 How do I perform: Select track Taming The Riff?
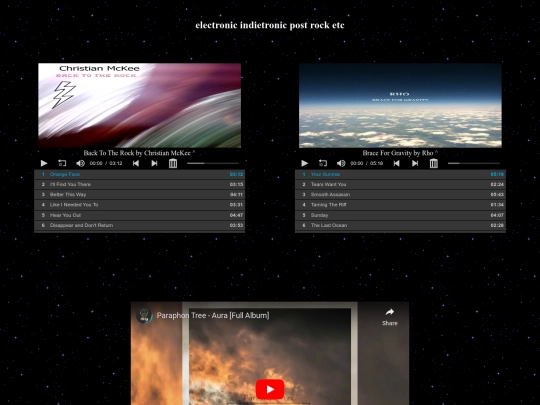pos(400,205)
